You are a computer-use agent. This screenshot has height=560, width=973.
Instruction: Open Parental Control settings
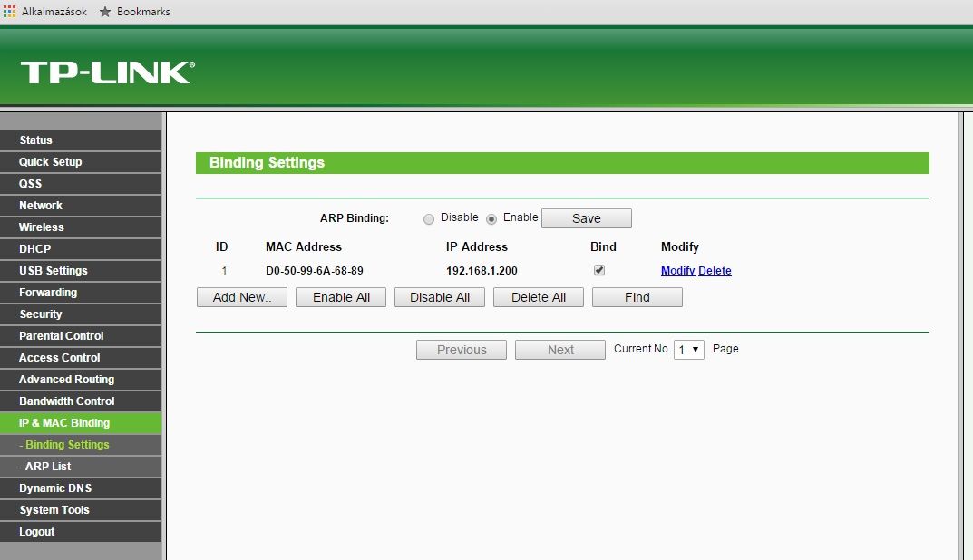pyautogui.click(x=81, y=335)
